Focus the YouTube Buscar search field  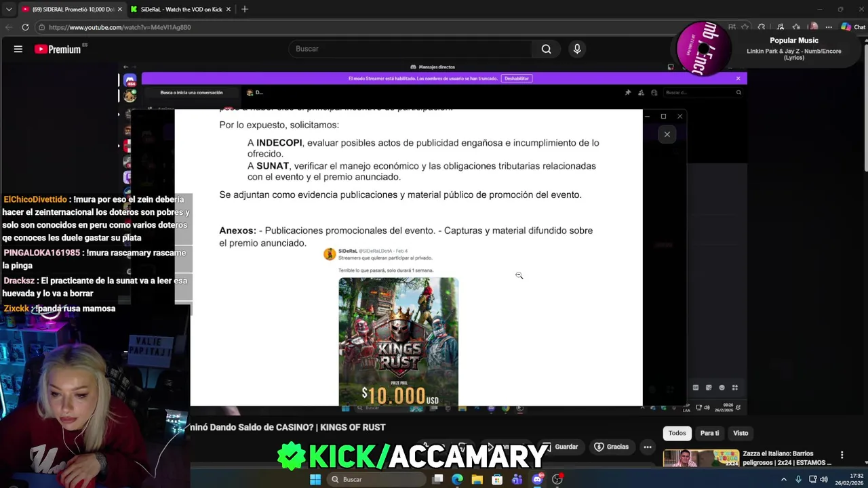click(x=411, y=49)
